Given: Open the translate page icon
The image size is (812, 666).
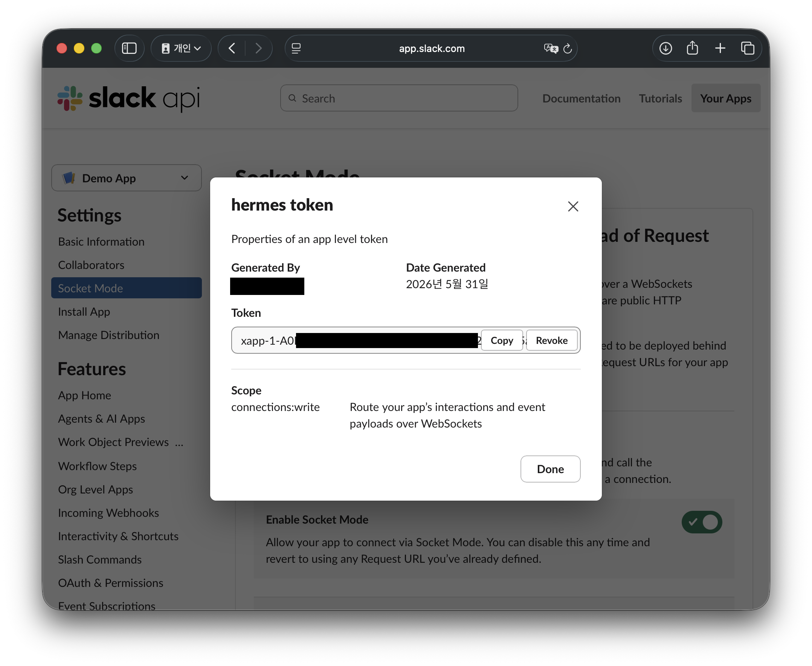Looking at the screenshot, I should pyautogui.click(x=551, y=48).
